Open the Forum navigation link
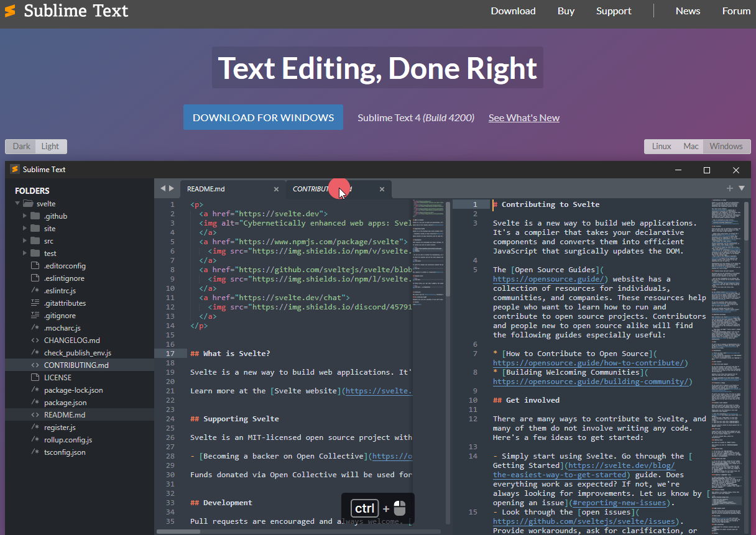 [x=736, y=11]
